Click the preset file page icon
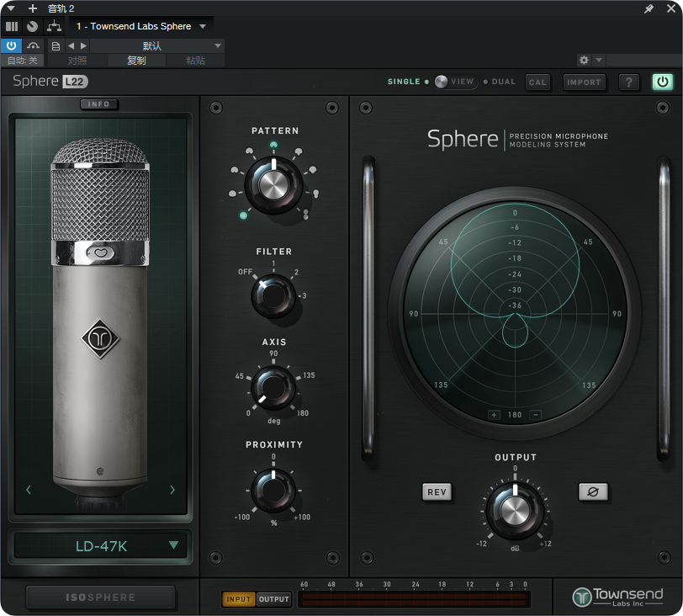683x616 pixels. coord(56,46)
